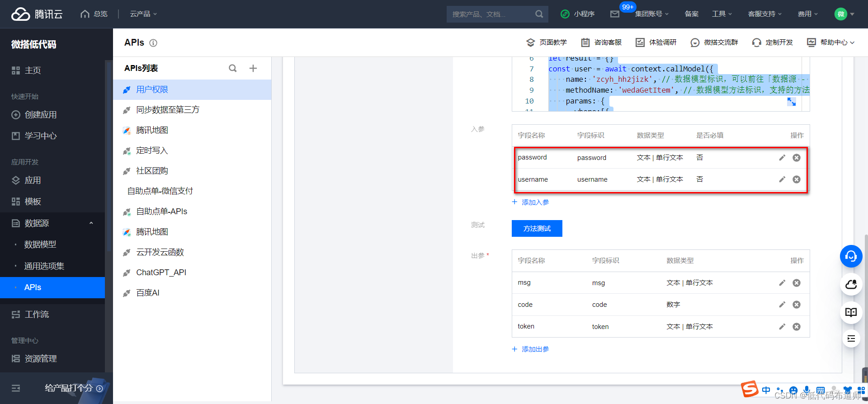Expand the 工具 dropdown

[x=722, y=14]
